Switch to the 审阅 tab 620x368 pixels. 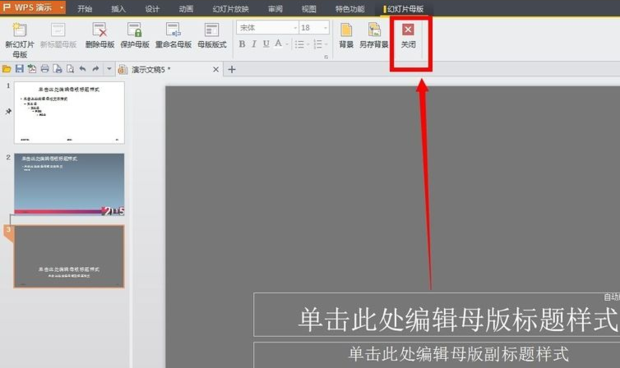click(275, 9)
